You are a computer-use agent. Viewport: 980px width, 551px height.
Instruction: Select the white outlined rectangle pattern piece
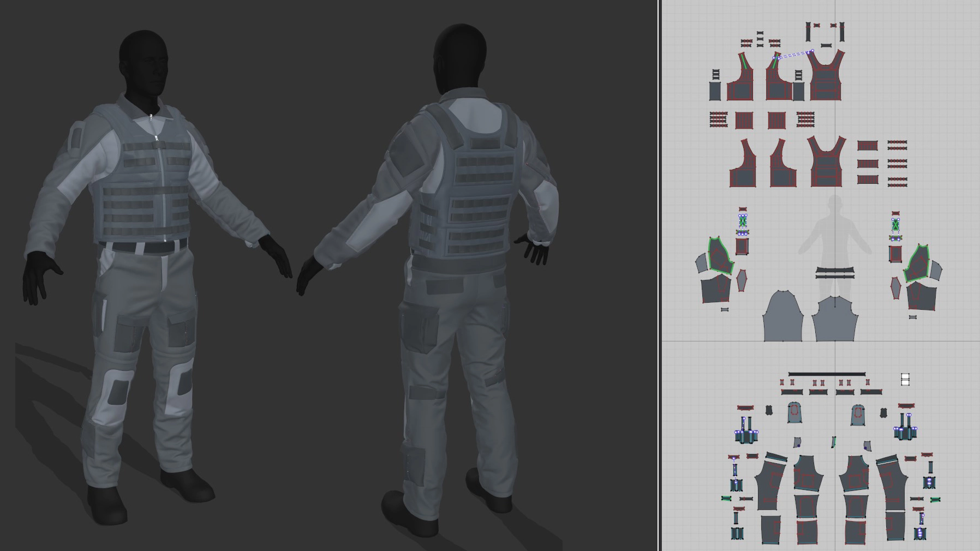click(905, 379)
